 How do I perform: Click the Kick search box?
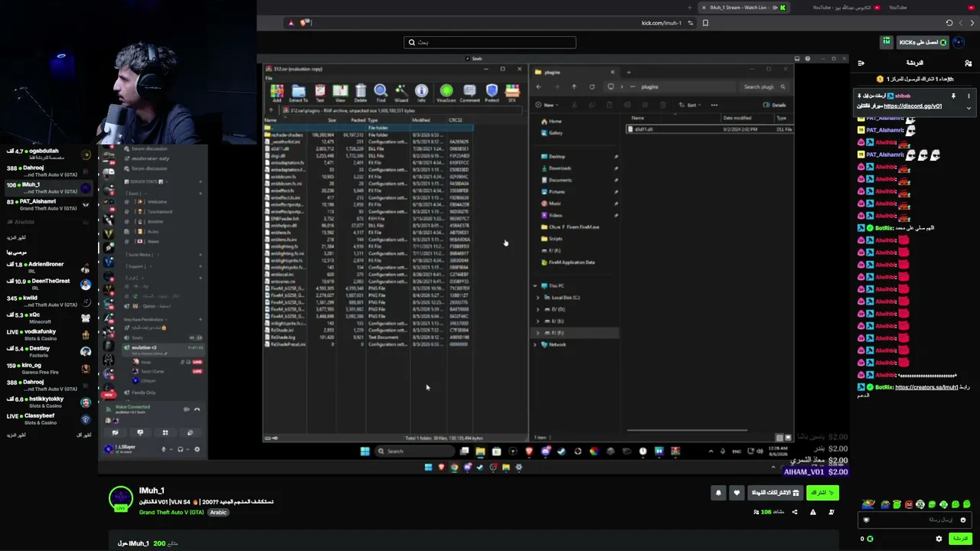[x=490, y=42]
